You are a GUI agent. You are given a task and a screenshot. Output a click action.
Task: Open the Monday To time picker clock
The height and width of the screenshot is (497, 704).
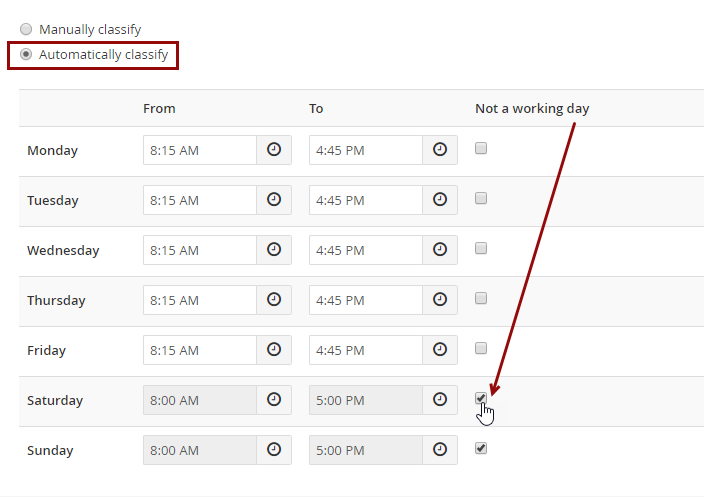pyautogui.click(x=440, y=150)
